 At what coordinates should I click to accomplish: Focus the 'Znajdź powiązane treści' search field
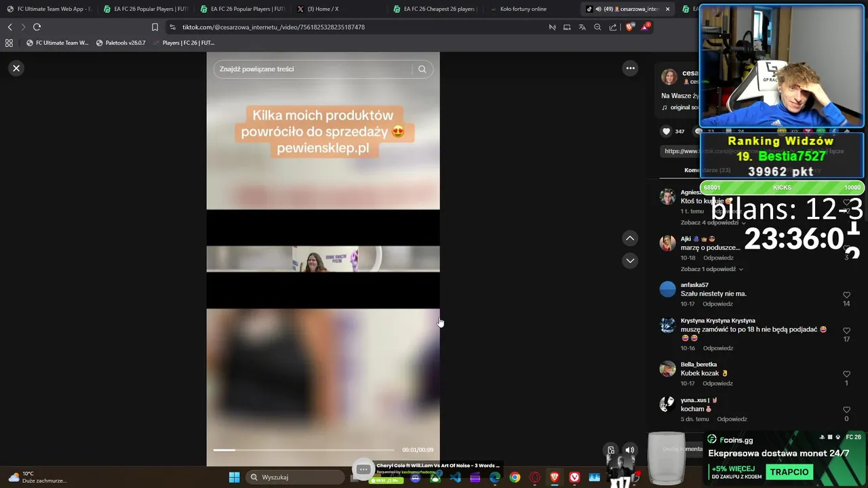312,69
